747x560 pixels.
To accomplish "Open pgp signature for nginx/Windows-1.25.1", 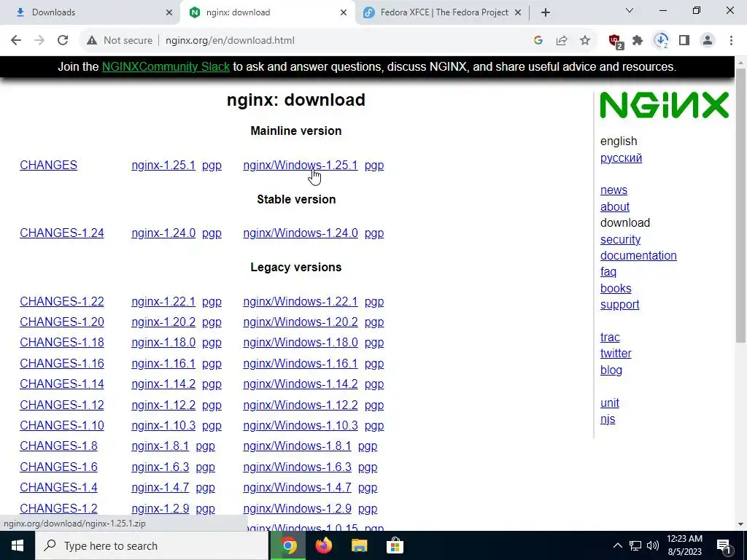I will pos(374,166).
